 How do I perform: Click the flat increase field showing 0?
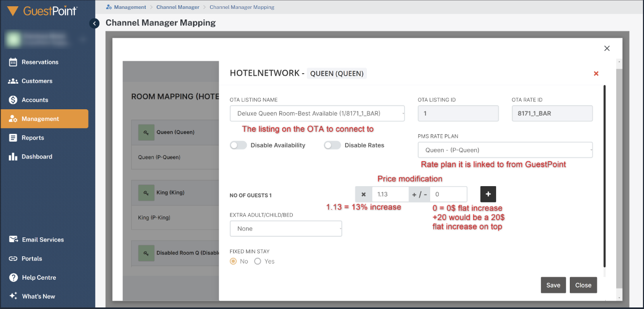[x=448, y=194]
